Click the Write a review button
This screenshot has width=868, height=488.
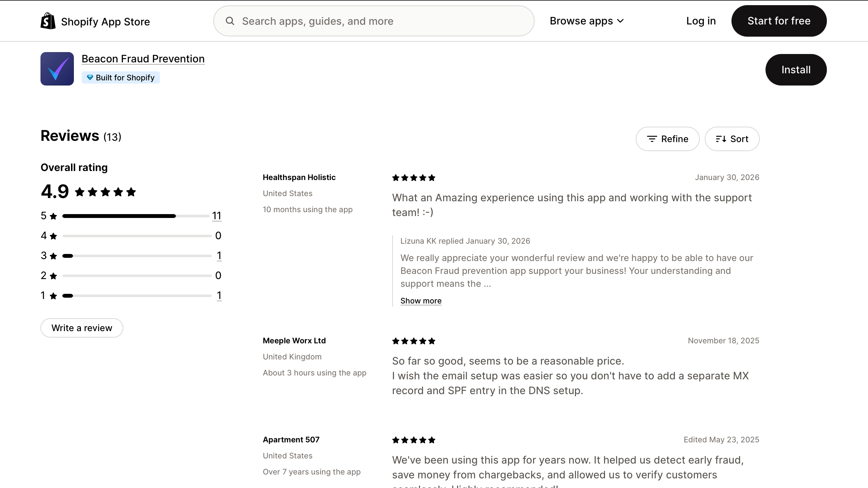click(82, 328)
